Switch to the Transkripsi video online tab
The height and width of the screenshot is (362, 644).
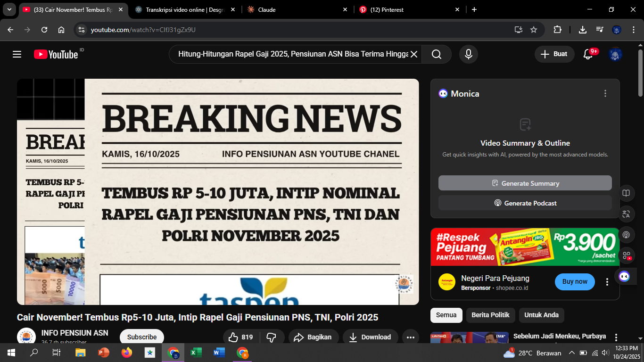[186, 9]
